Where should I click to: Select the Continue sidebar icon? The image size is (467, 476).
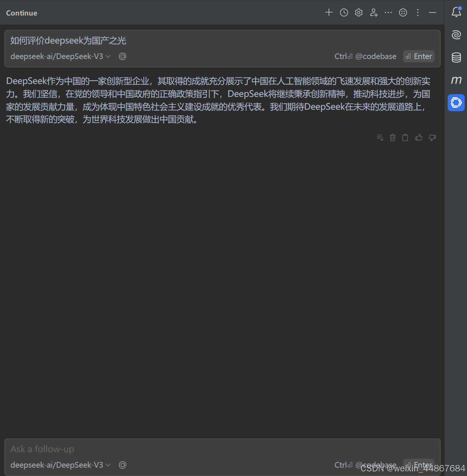tap(456, 103)
